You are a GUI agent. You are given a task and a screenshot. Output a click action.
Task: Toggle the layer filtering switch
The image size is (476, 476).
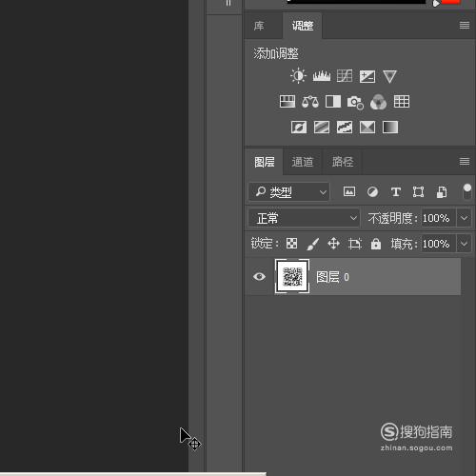pyautogui.click(x=467, y=191)
